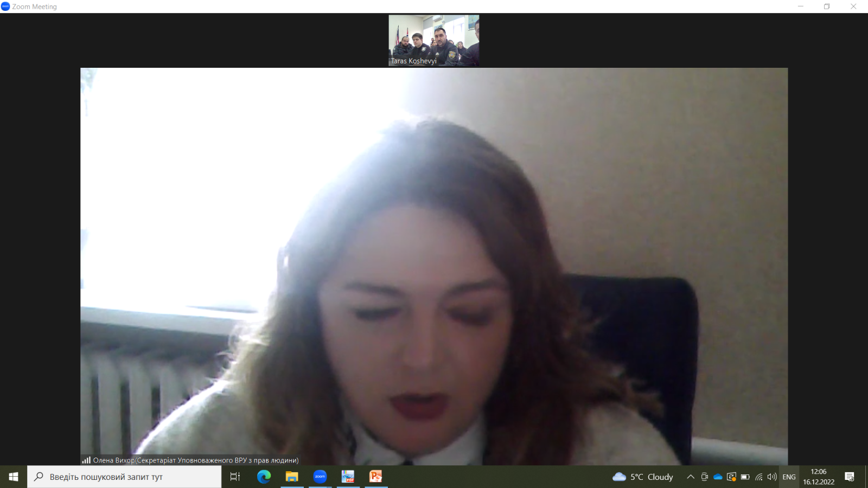This screenshot has height=488, width=868.
Task: Switch to PowerPoint on the taskbar
Action: tap(375, 477)
